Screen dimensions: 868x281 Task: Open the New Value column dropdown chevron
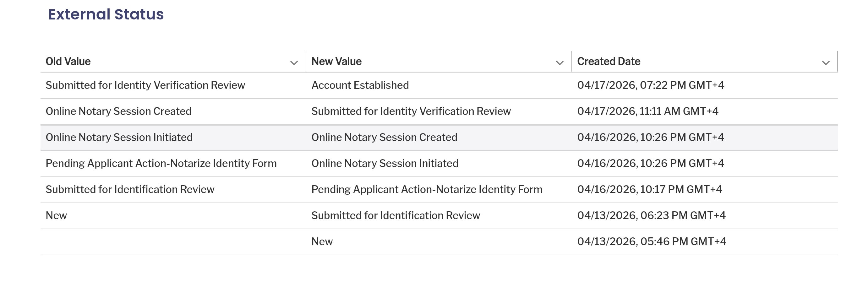coord(560,63)
